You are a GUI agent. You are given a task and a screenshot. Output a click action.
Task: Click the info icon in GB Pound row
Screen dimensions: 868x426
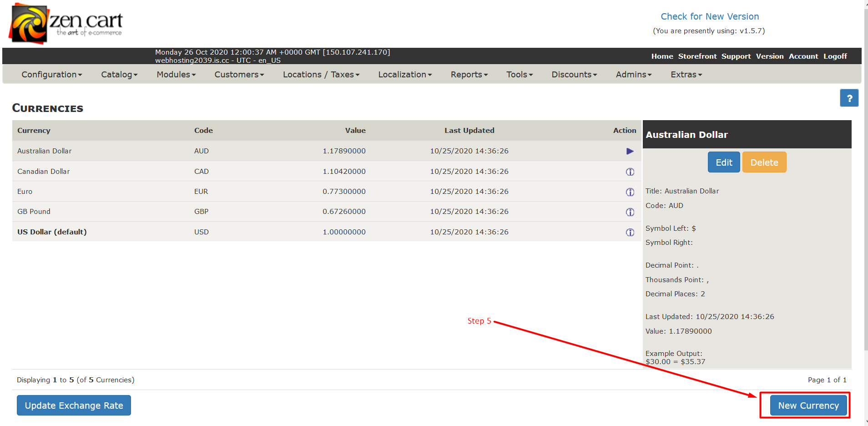630,212
